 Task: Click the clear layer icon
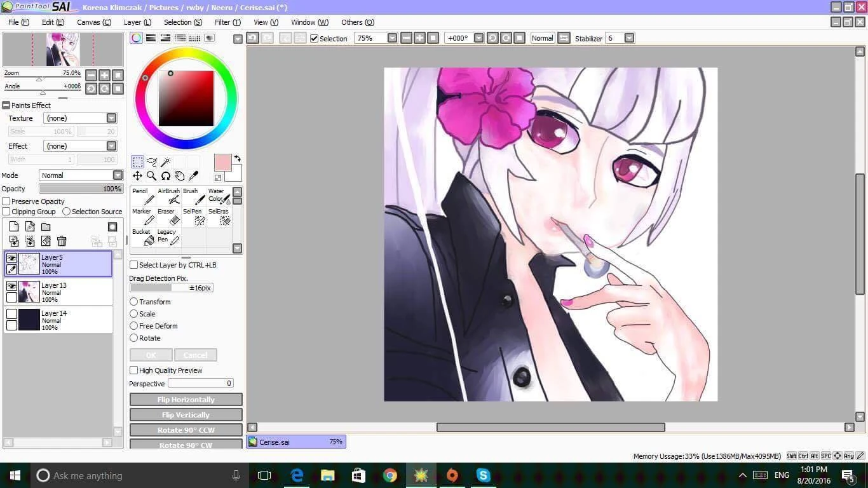pyautogui.click(x=46, y=241)
